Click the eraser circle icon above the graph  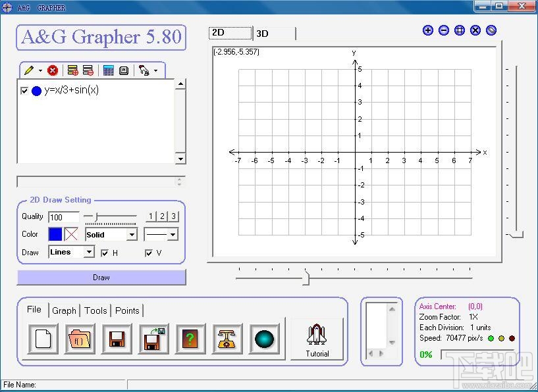click(x=491, y=30)
